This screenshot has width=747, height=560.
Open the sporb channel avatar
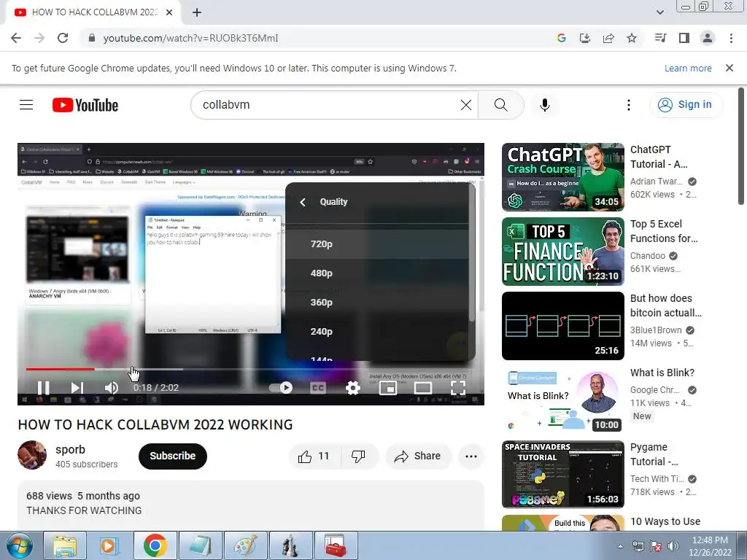click(x=32, y=455)
